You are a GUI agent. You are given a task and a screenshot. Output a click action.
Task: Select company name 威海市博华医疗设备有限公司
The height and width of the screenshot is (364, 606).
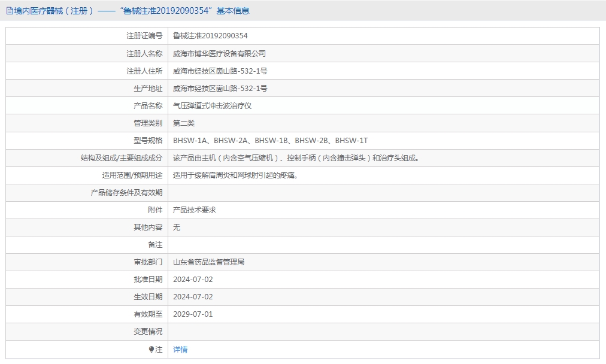[x=219, y=54]
